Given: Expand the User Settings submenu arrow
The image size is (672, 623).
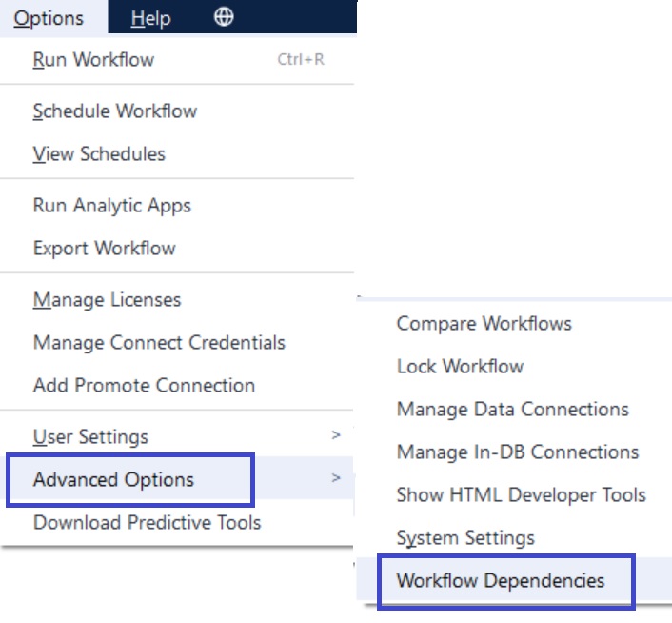Looking at the screenshot, I should [x=336, y=435].
